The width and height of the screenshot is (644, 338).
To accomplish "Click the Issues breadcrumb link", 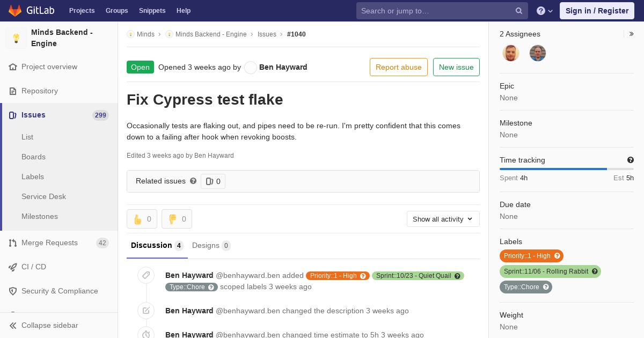I will click(267, 34).
